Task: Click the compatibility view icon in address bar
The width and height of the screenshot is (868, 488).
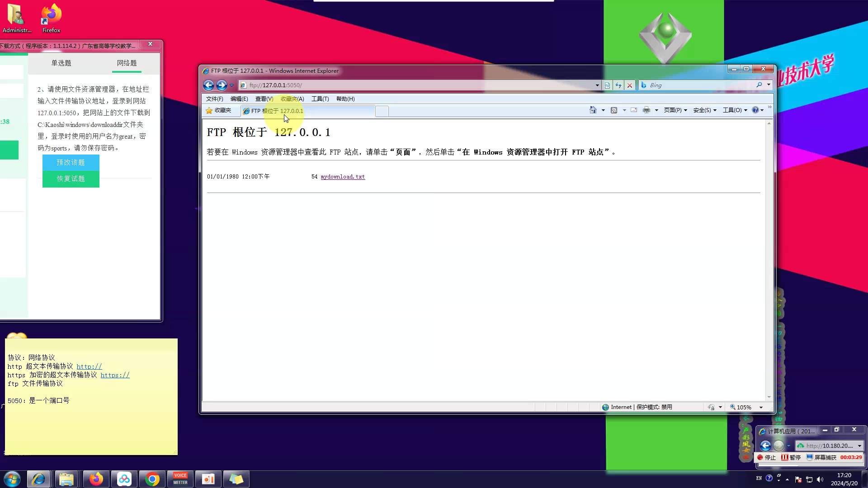Action: point(607,85)
